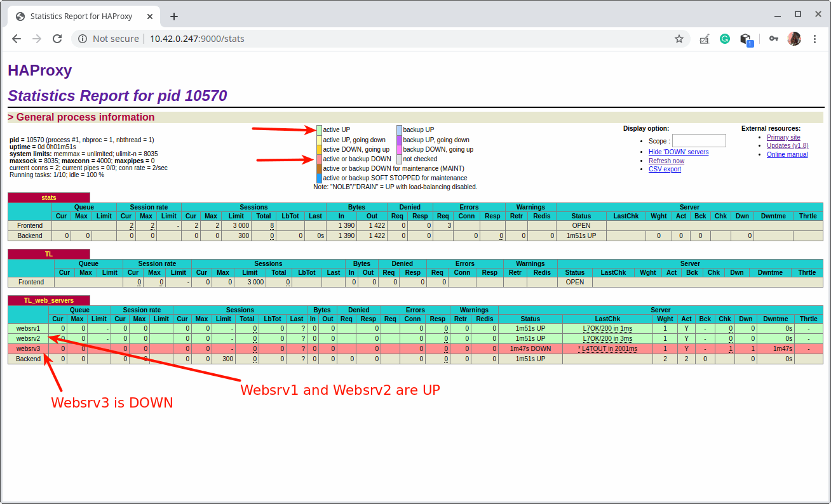The width and height of the screenshot is (831, 504).
Task: Reload the HAProxy stats page
Action: click(x=57, y=39)
